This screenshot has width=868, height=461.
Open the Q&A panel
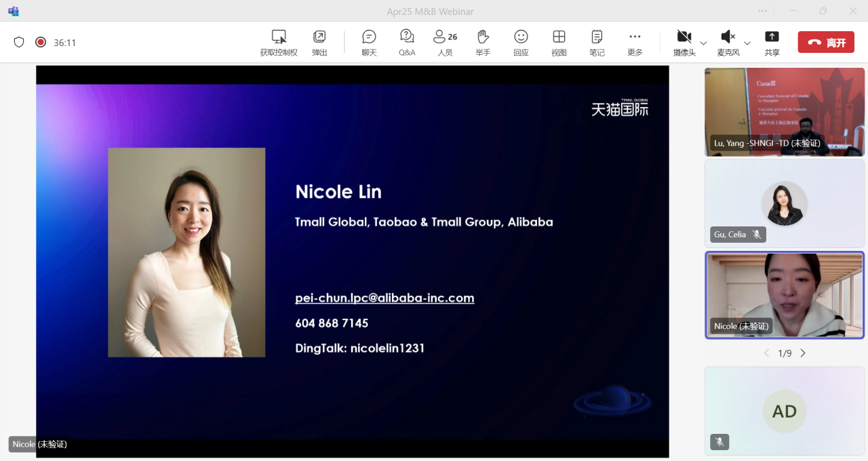coord(407,43)
